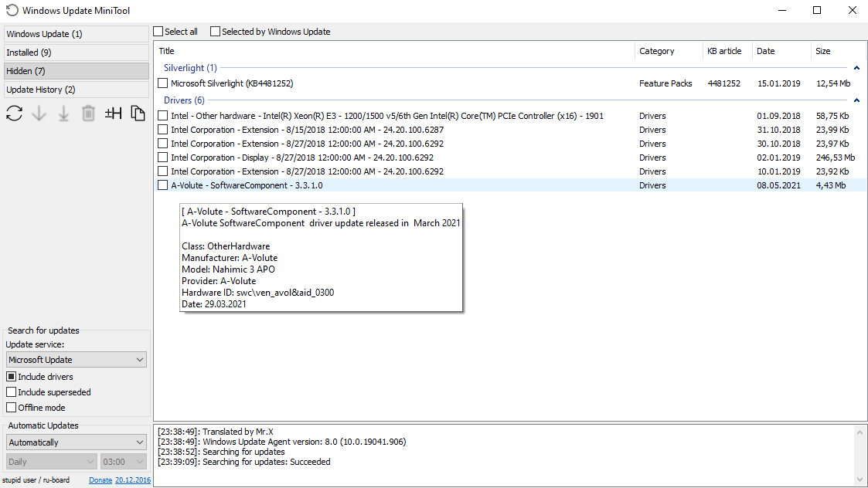Click the A-Volute - SoftwareComponent - 3.3.1.0 row title

(247, 185)
